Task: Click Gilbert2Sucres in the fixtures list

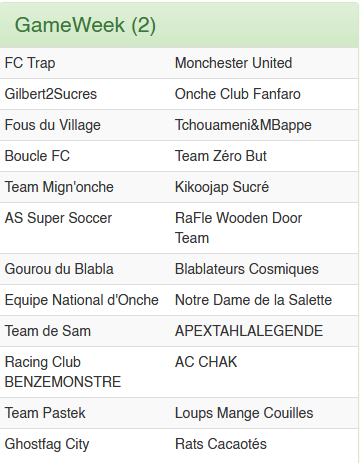Action: click(x=51, y=94)
